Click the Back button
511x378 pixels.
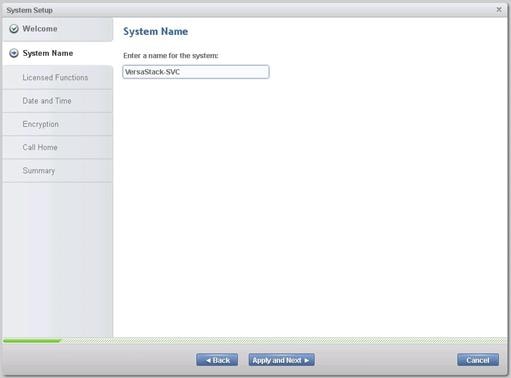coord(217,360)
